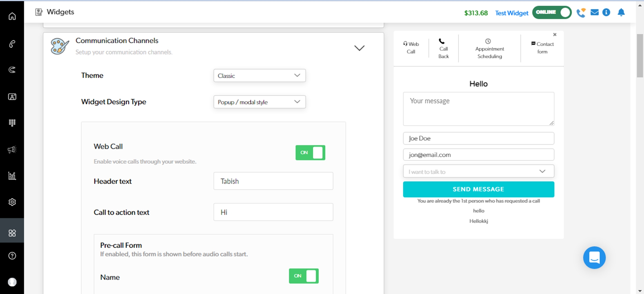The width and height of the screenshot is (644, 294).
Task: Open the analytics chart icon
Action: (12, 176)
